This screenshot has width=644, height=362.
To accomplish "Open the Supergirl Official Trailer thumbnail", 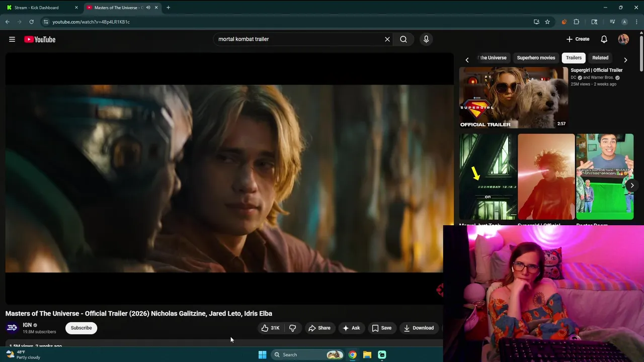I will click(x=513, y=98).
